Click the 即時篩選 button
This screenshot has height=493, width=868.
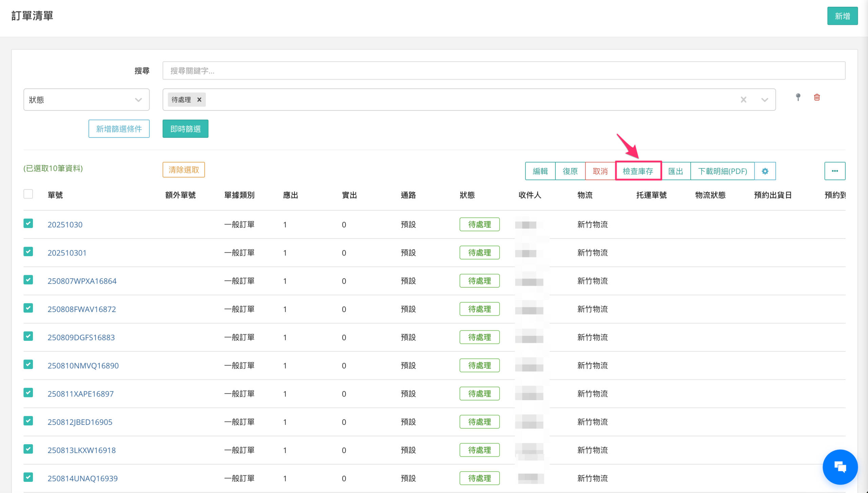(x=185, y=129)
